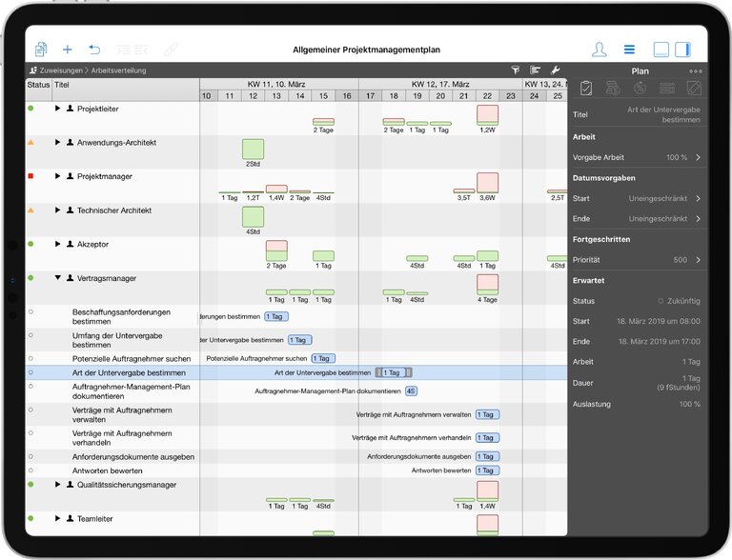
Task: Click the filter funnel icon
Action: 516,70
